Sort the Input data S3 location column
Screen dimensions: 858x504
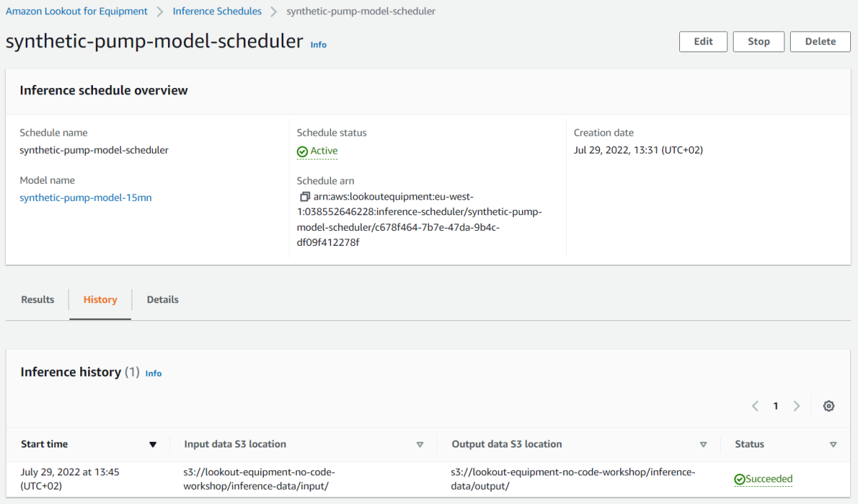[420, 445]
